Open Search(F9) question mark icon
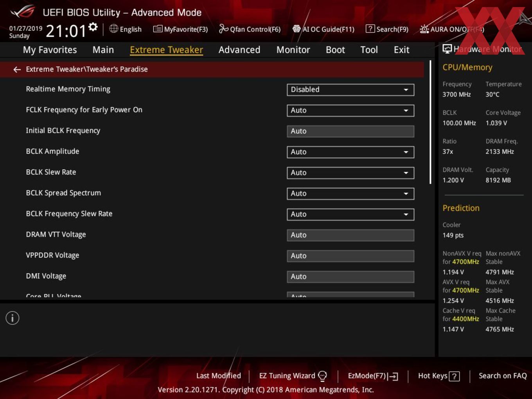The width and height of the screenshot is (532, 399). 370,29
